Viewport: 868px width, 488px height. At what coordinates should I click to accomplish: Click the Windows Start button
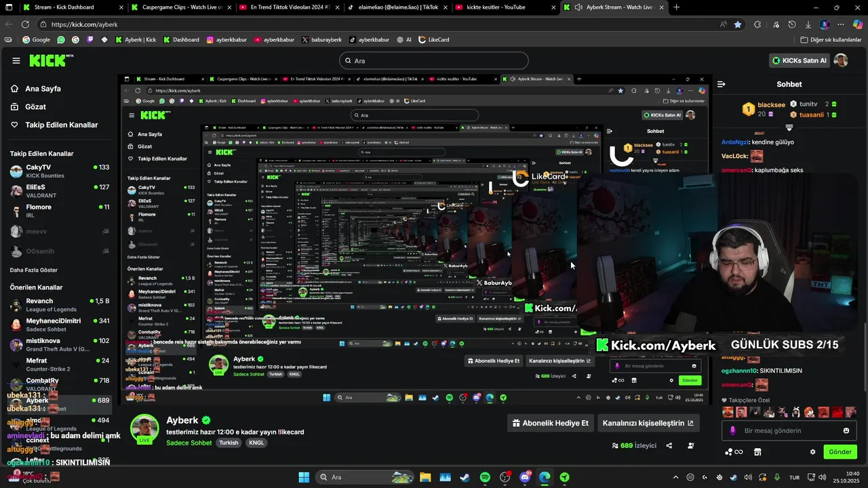click(x=304, y=477)
